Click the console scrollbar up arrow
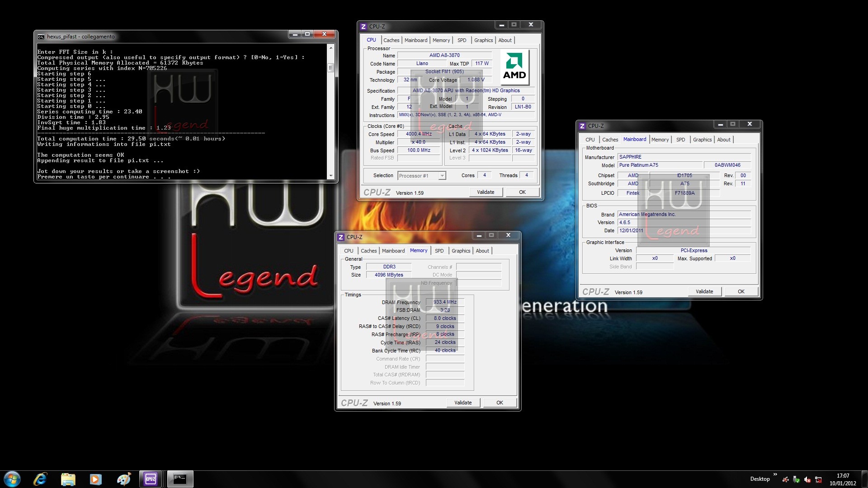868x488 pixels. point(330,47)
